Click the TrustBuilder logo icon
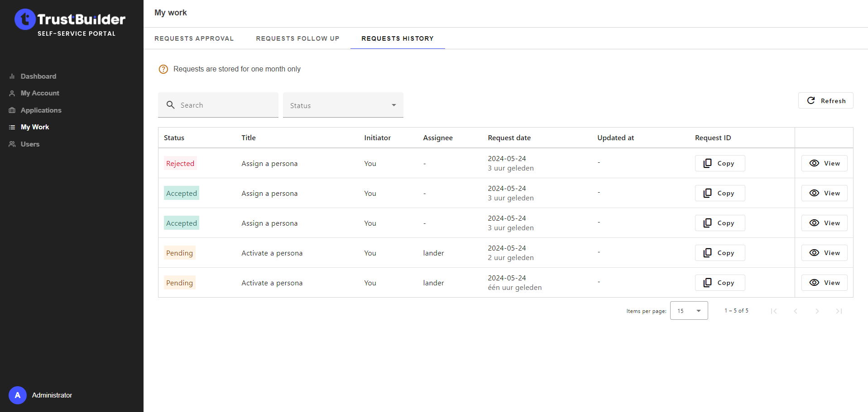Viewport: 868px width, 412px height. click(x=25, y=19)
